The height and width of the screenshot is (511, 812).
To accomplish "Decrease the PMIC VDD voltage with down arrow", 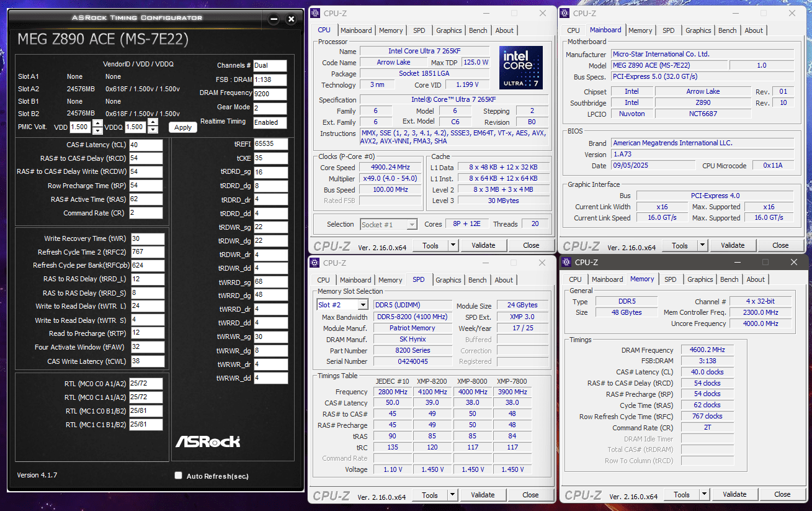I will tap(97, 130).
